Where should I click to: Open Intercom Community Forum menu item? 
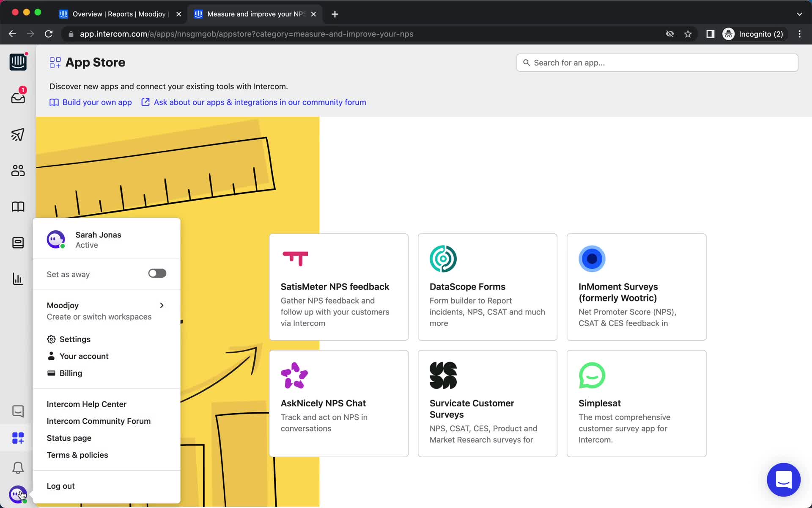pos(99,421)
